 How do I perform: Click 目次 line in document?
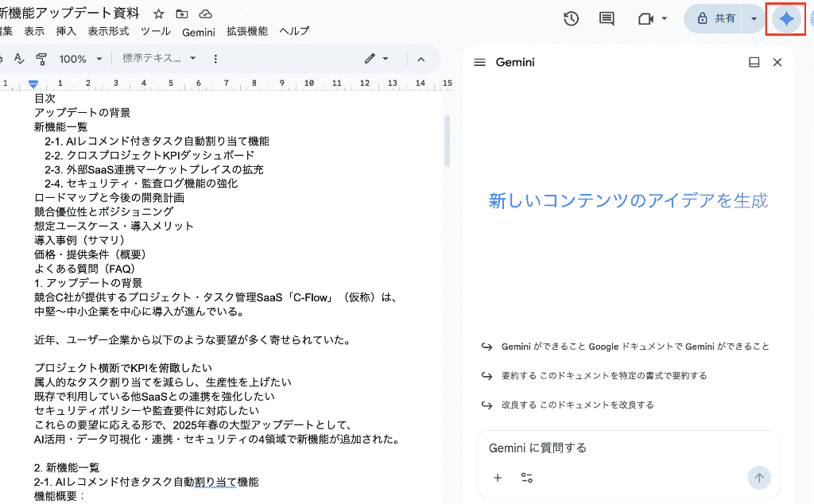point(45,99)
